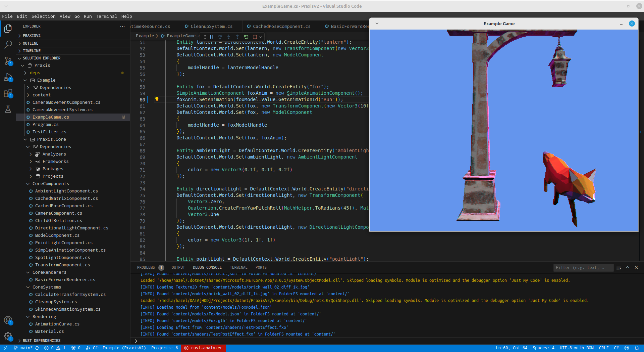Expand the deps folder

[35, 73]
